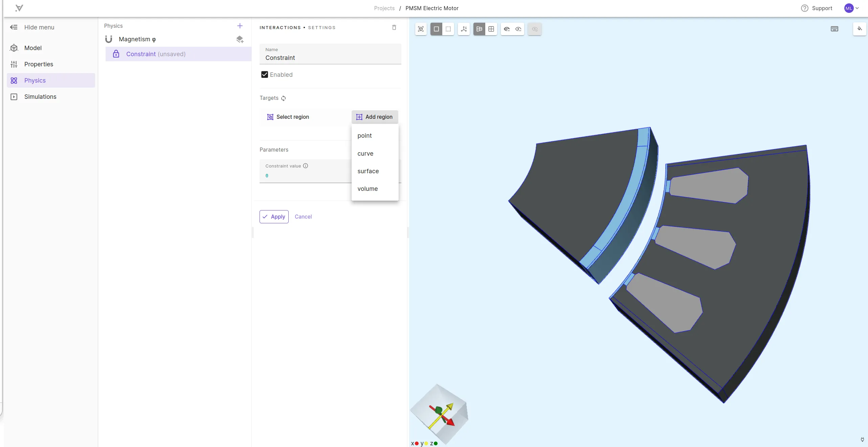Select solid box selection mode
Viewport: 868px width, 447px height.
point(436,29)
